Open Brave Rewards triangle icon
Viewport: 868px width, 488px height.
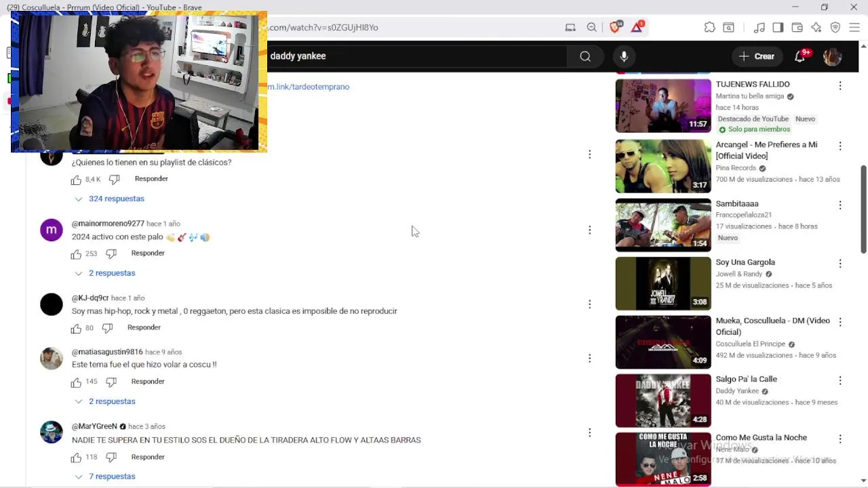(637, 27)
